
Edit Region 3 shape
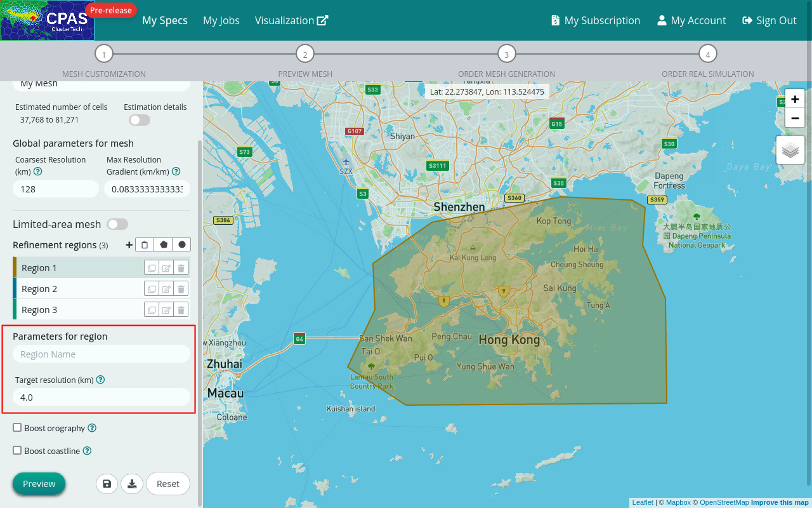(166, 310)
